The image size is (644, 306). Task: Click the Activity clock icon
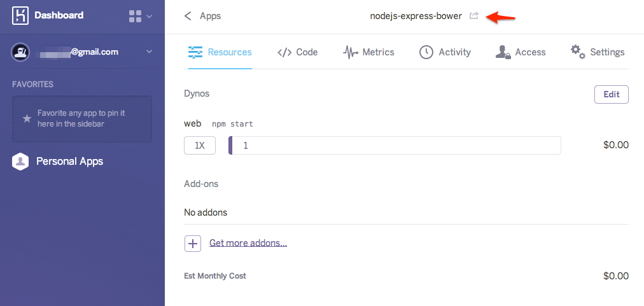pos(426,52)
